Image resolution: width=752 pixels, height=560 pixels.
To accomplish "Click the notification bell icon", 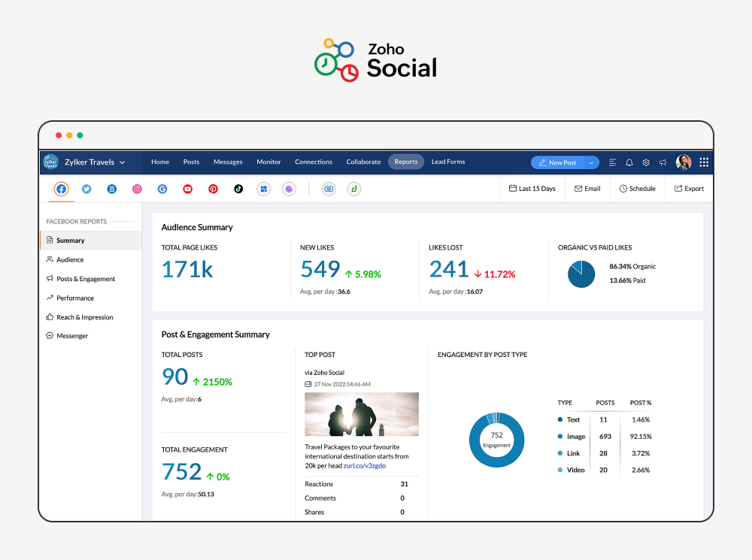I will pyautogui.click(x=629, y=162).
